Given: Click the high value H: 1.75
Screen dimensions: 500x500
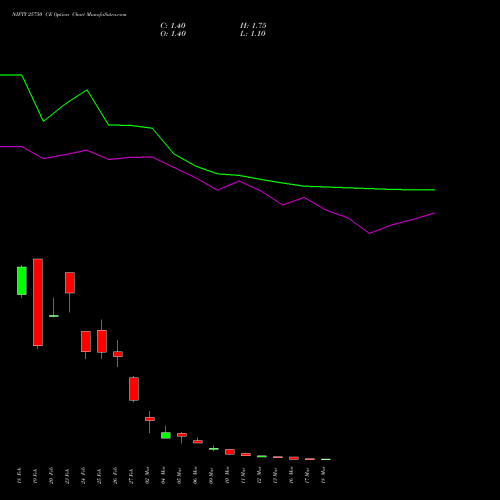Looking at the screenshot, I should pos(253,26).
